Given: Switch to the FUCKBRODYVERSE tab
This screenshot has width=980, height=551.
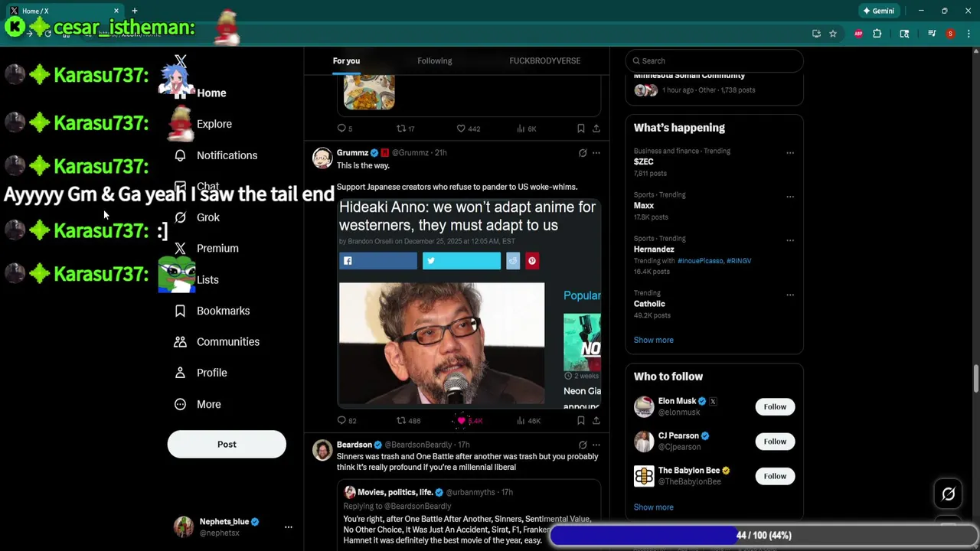Looking at the screenshot, I should (x=545, y=60).
